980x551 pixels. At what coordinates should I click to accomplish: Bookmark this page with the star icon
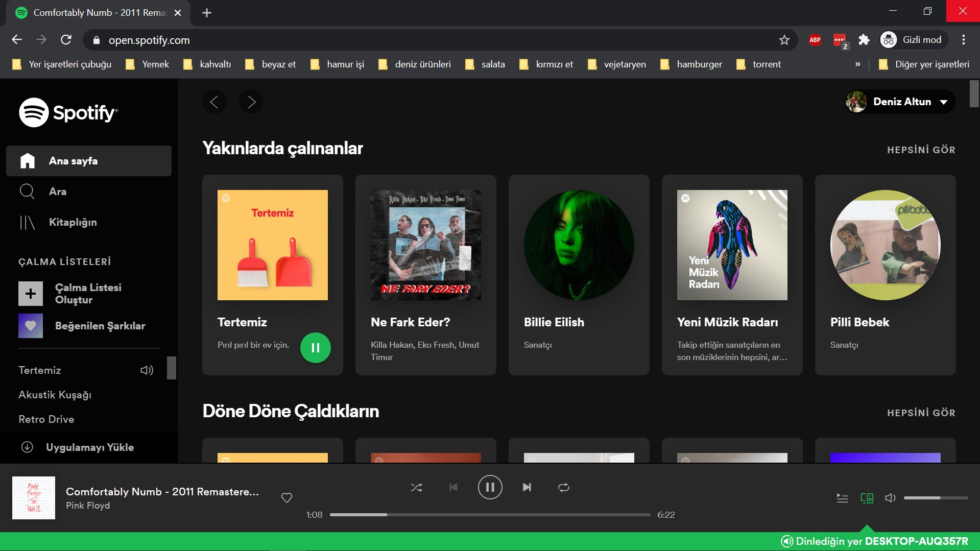click(x=784, y=40)
